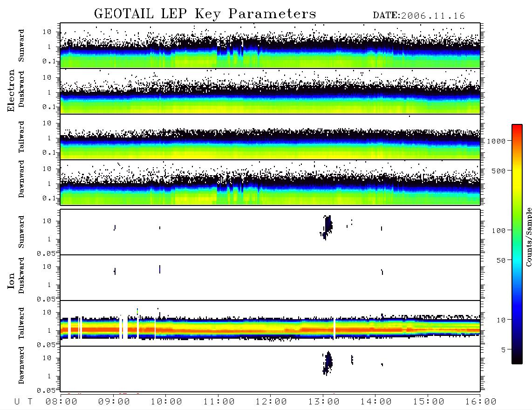Click the 13:00 time tick label
The width and height of the screenshot is (532, 410).
point(324,402)
